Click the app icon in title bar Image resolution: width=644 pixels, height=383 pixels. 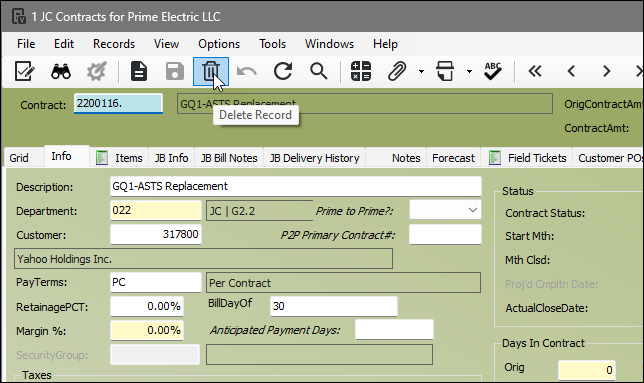click(x=19, y=16)
